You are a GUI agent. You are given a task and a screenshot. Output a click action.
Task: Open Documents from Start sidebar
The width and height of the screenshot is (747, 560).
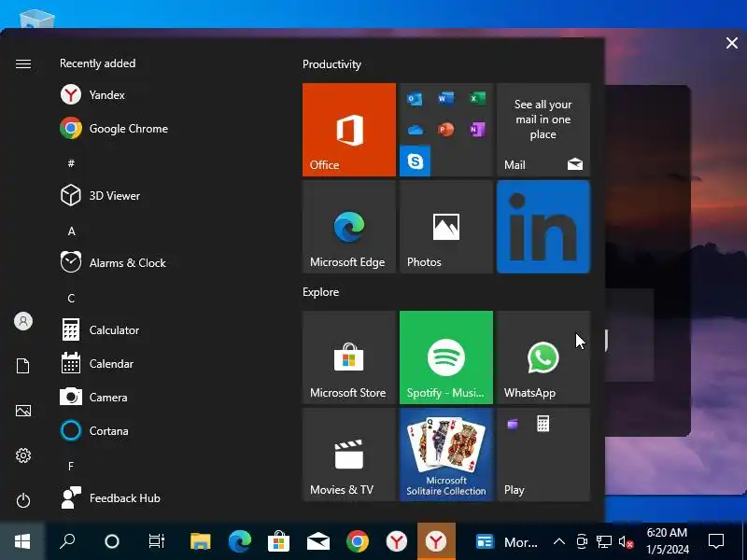(x=22, y=366)
